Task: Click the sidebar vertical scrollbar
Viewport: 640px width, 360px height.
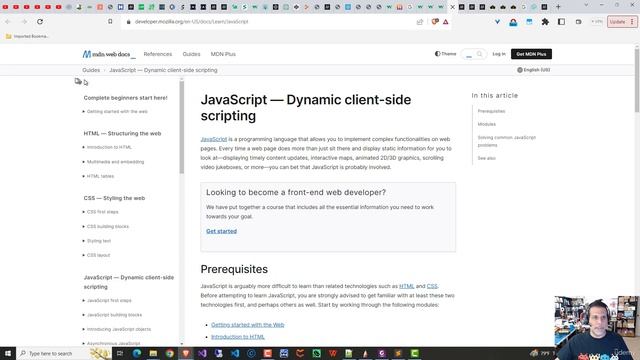Action: pyautogui.click(x=182, y=127)
